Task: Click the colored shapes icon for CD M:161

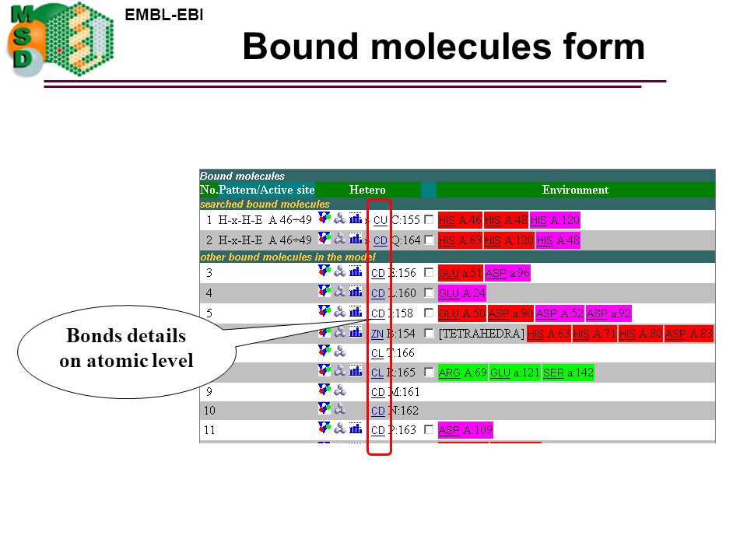Action: pyautogui.click(x=324, y=390)
